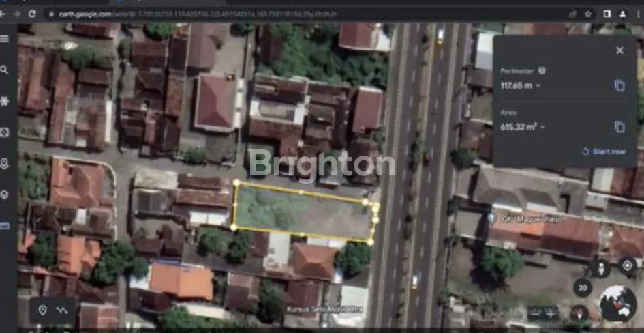The height and width of the screenshot is (333, 644).
Task: Open the Google Earth hamburger menu
Action: [5, 39]
